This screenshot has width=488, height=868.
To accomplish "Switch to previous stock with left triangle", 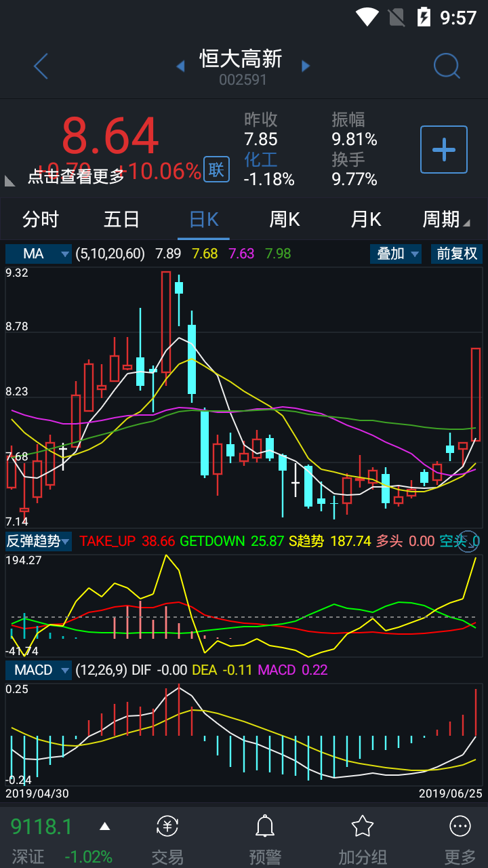I will coord(180,66).
